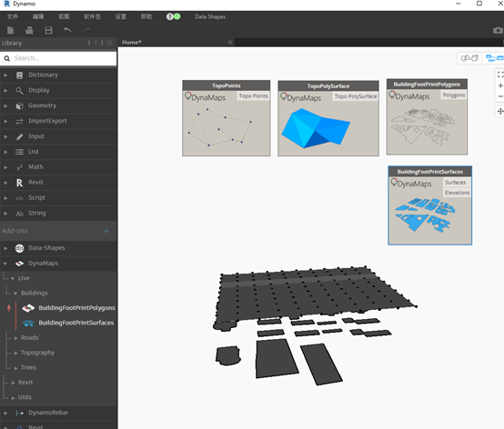Open the 帮助 menu
Screen dimensions: 504x429
coord(146,16)
